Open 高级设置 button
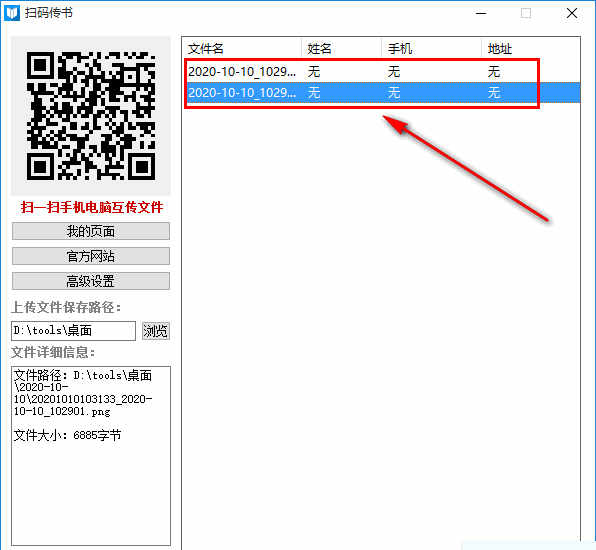Viewport: 596px width, 550px height. pos(91,281)
